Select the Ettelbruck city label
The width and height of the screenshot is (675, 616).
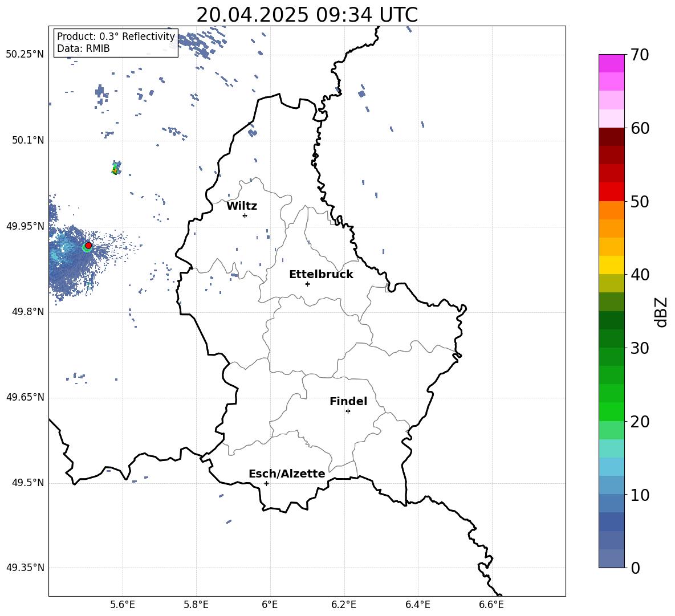[321, 275]
